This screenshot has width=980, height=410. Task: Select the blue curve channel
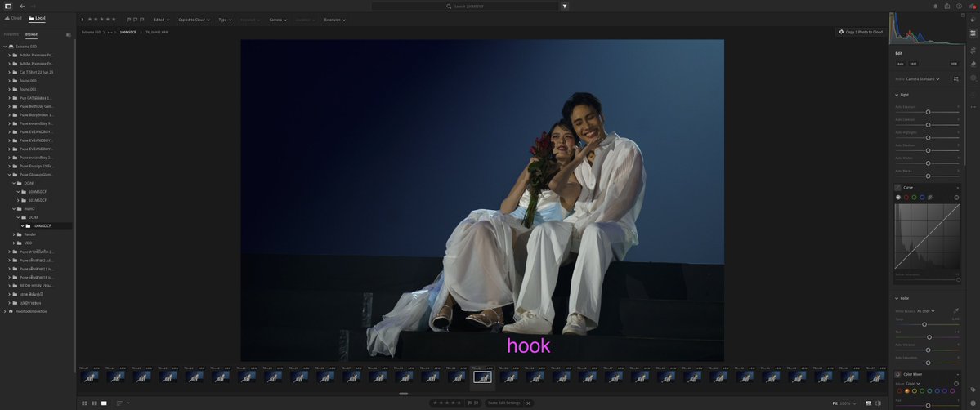pos(922,198)
